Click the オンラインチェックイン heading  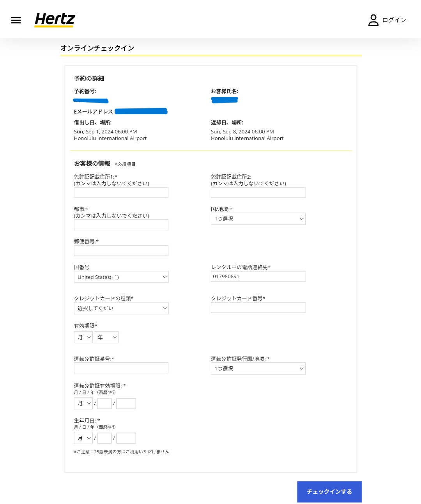pos(97,48)
